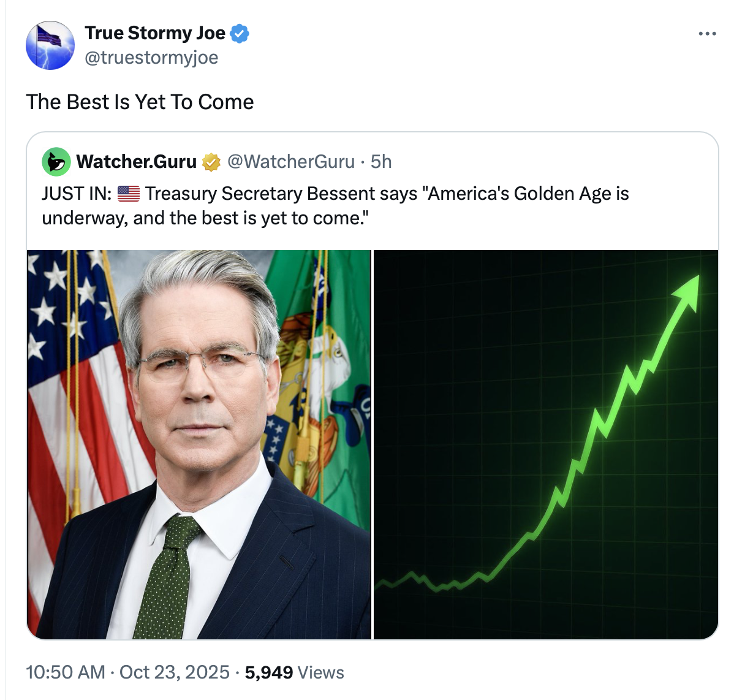Viewport: 734px width, 700px height.
Task: Open the Watcher.Guru account name
Action: pos(136,162)
